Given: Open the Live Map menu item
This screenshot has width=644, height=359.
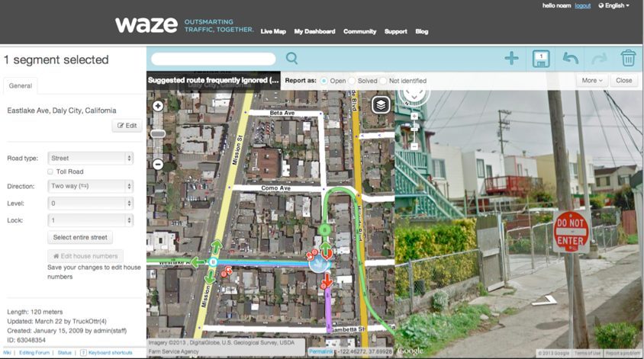Looking at the screenshot, I should (272, 32).
